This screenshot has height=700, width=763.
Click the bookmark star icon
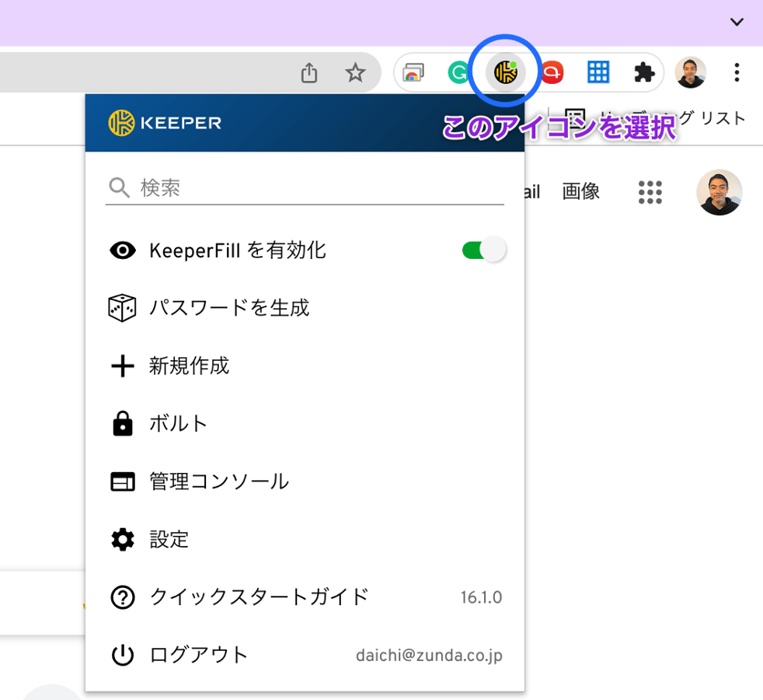coord(354,72)
